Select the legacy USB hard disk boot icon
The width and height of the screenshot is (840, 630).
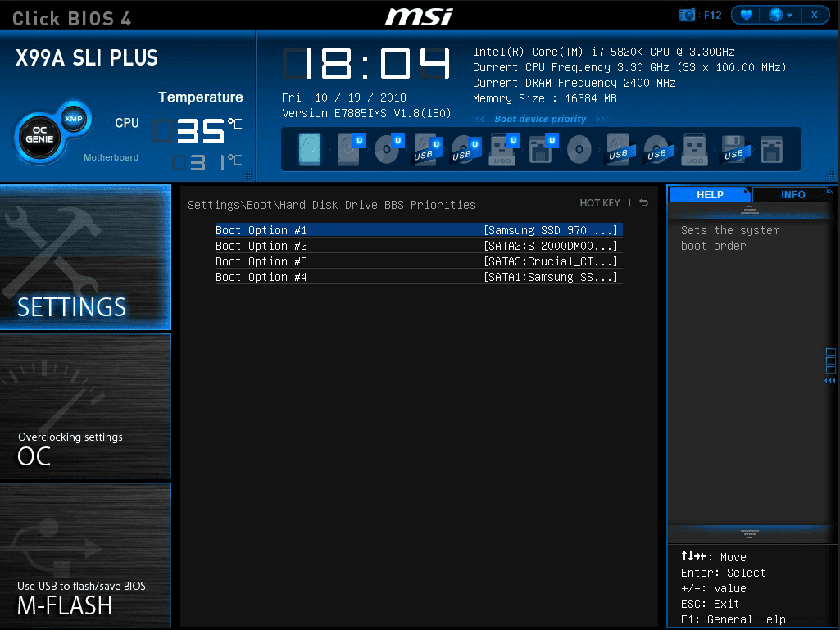pyautogui.click(x=620, y=149)
